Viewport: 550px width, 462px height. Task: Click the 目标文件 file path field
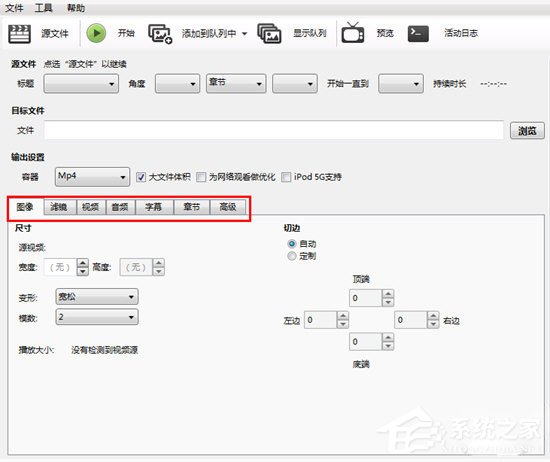274,130
